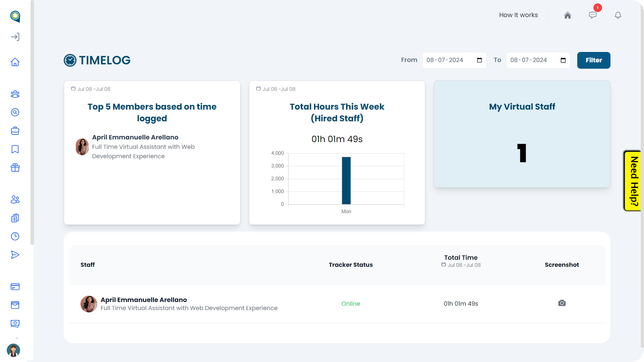Click the briefcase/jobs icon in sidebar
The image size is (644, 362).
(15, 130)
